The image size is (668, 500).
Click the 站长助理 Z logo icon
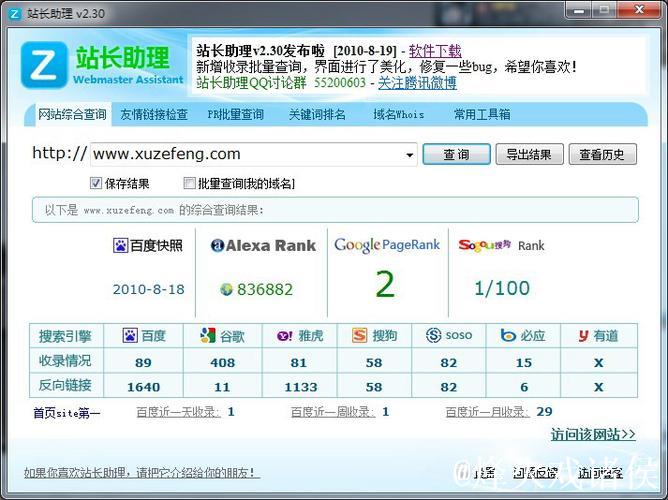click(44, 64)
